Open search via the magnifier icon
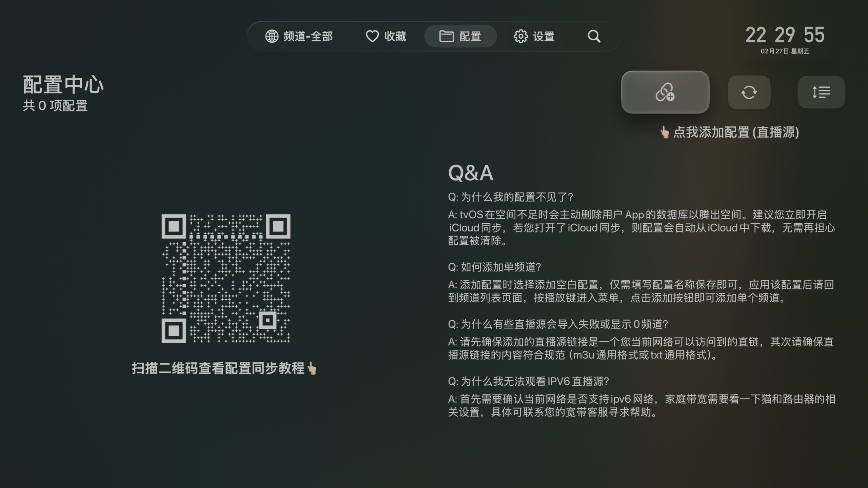The image size is (868, 488). pyautogui.click(x=594, y=36)
